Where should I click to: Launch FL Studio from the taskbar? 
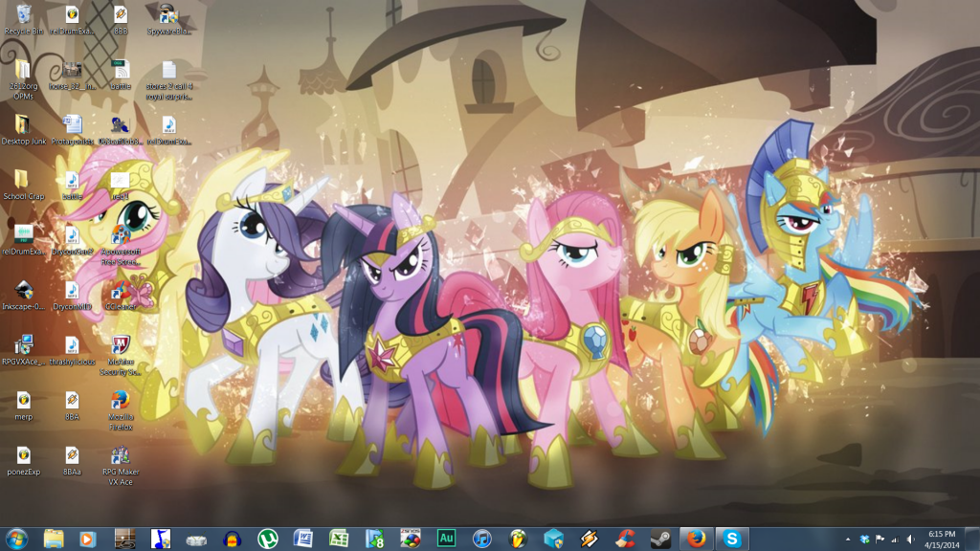click(x=518, y=539)
